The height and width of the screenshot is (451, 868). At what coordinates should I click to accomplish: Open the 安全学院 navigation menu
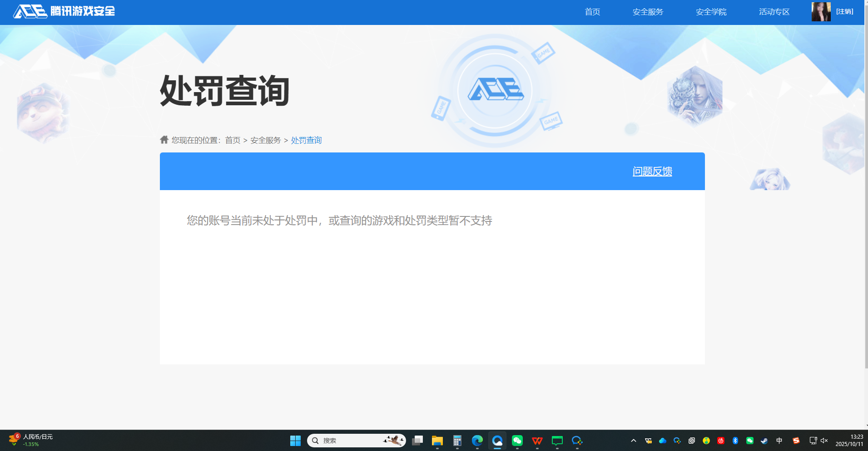pos(710,12)
